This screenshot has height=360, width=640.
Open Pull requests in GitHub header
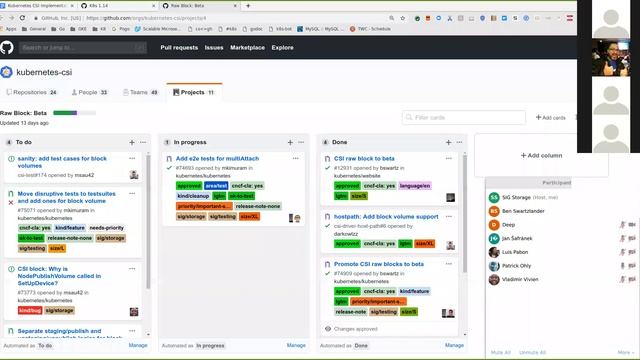(x=179, y=48)
